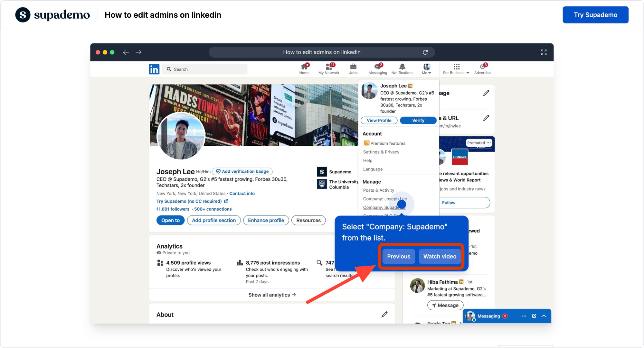This screenshot has height=348, width=644.
Task: Expand the Messaging overlay chevron
Action: click(x=544, y=316)
